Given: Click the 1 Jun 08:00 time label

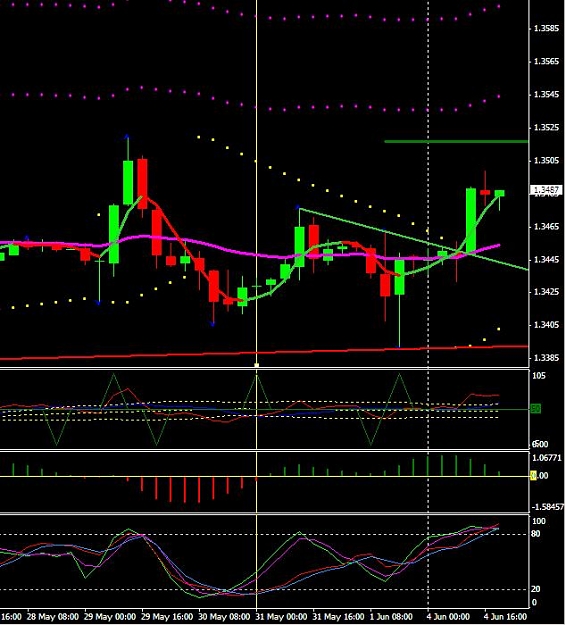Looking at the screenshot, I should pos(391,617).
